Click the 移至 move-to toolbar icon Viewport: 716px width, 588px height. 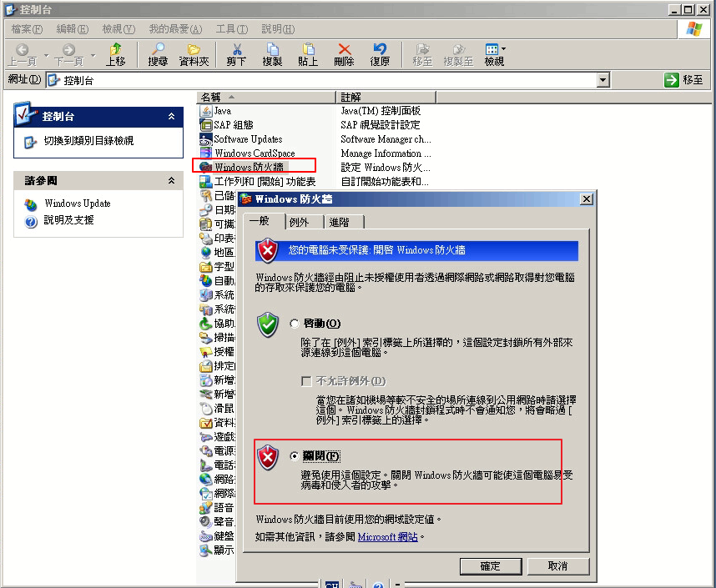422,55
